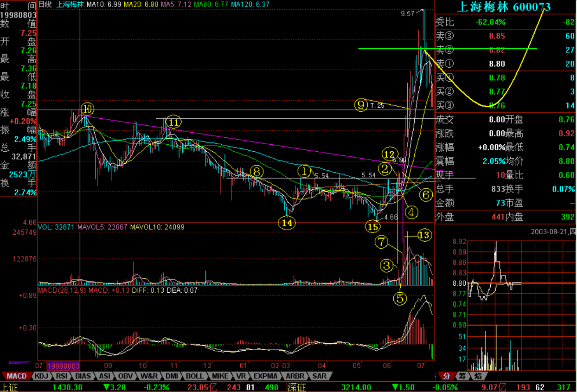This screenshot has height=392, width=577.
Task: Click the 上海梅林 600073 stock title
Action: coord(504,7)
